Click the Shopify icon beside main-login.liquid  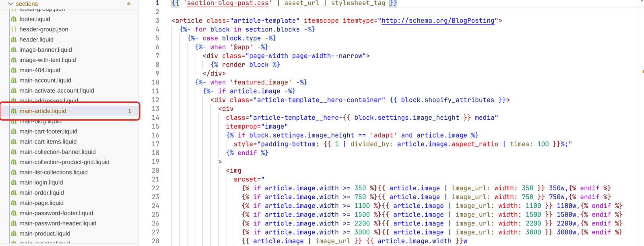[14, 182]
